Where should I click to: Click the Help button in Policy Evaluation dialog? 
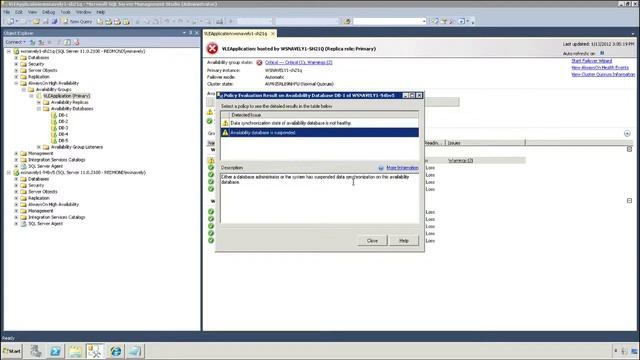pos(404,241)
